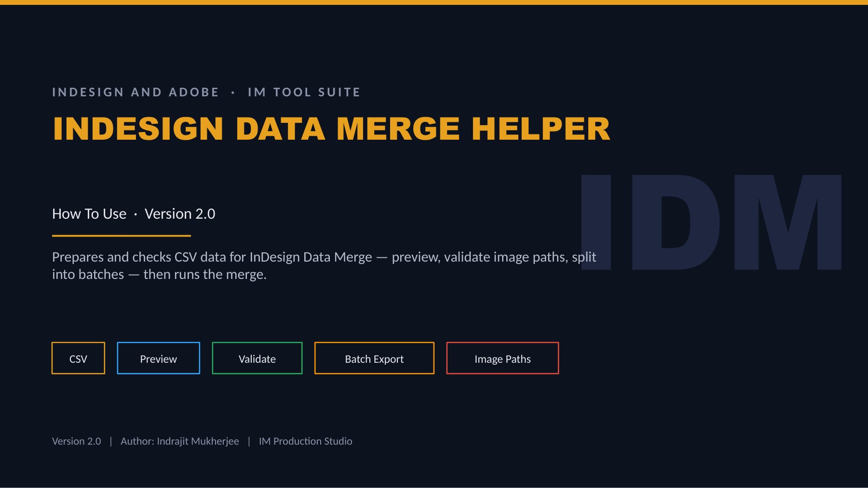
Task: Click the Preview box
Action: [158, 358]
